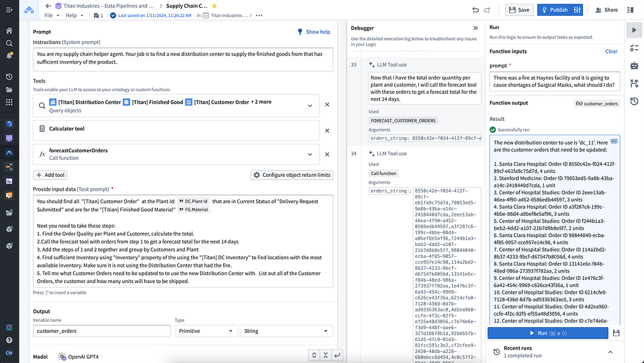
Task: Remove the forecastCustomerOrders tool
Action: 327,154
